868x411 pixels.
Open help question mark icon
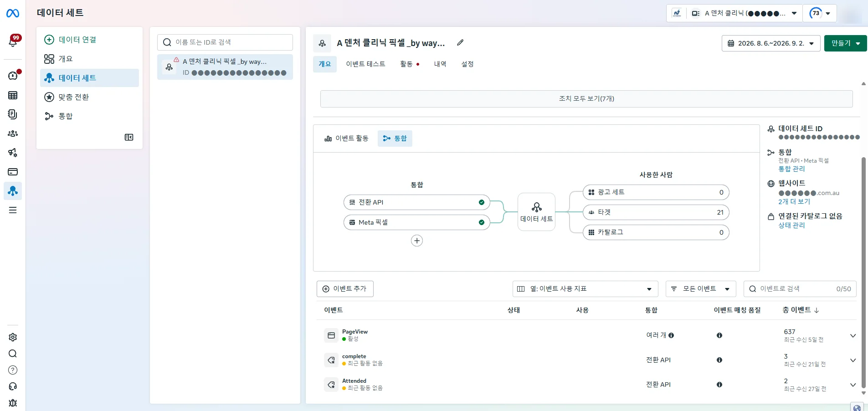point(13,370)
